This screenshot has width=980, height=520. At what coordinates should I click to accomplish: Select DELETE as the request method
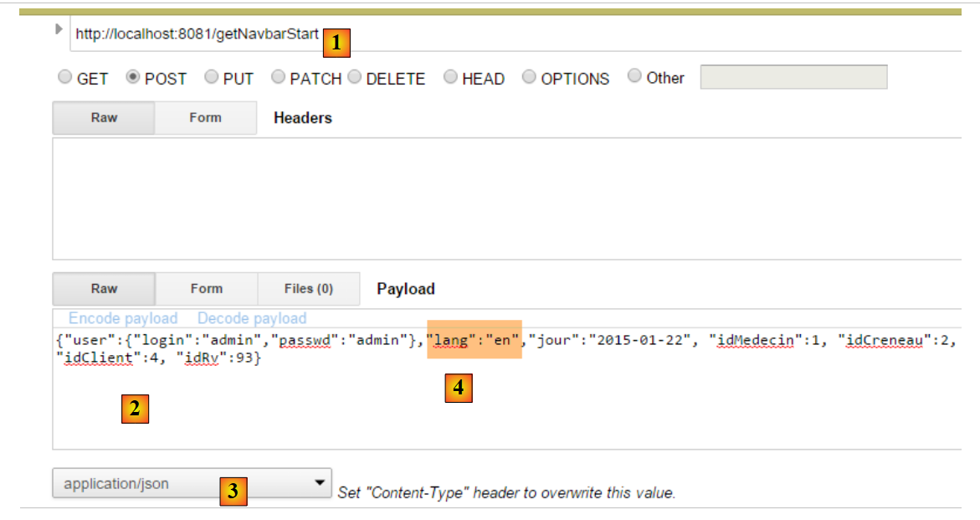[354, 77]
